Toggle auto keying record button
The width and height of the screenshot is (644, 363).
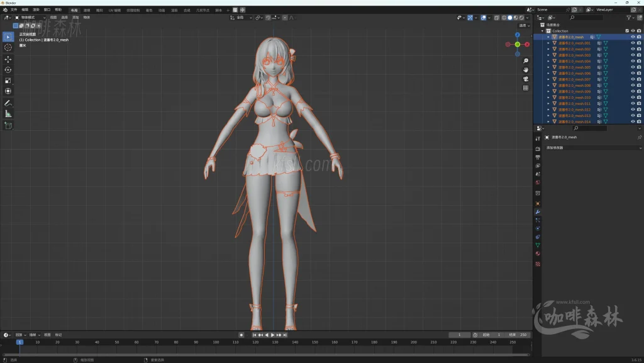[x=241, y=335]
